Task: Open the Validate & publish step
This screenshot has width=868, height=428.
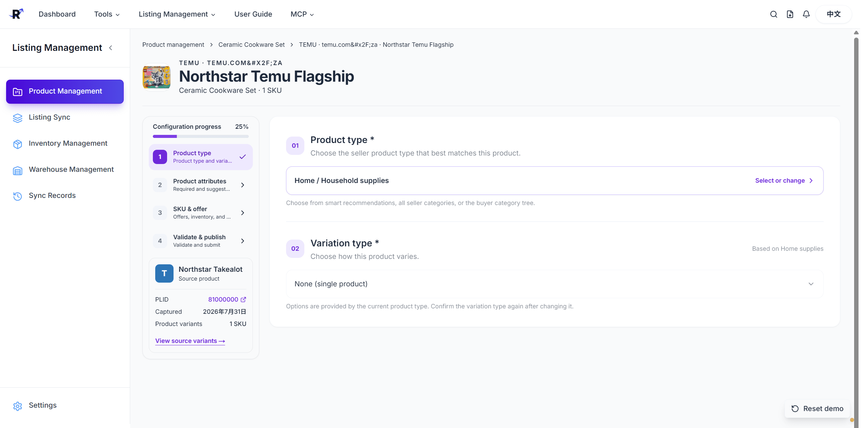Action: 201,241
